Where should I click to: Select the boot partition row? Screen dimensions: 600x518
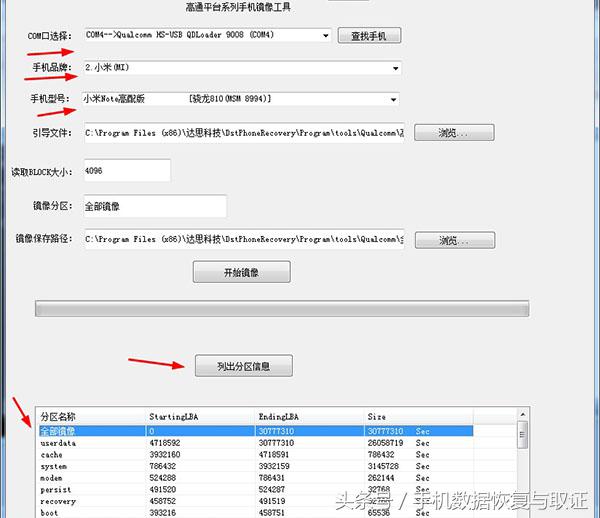point(256,513)
